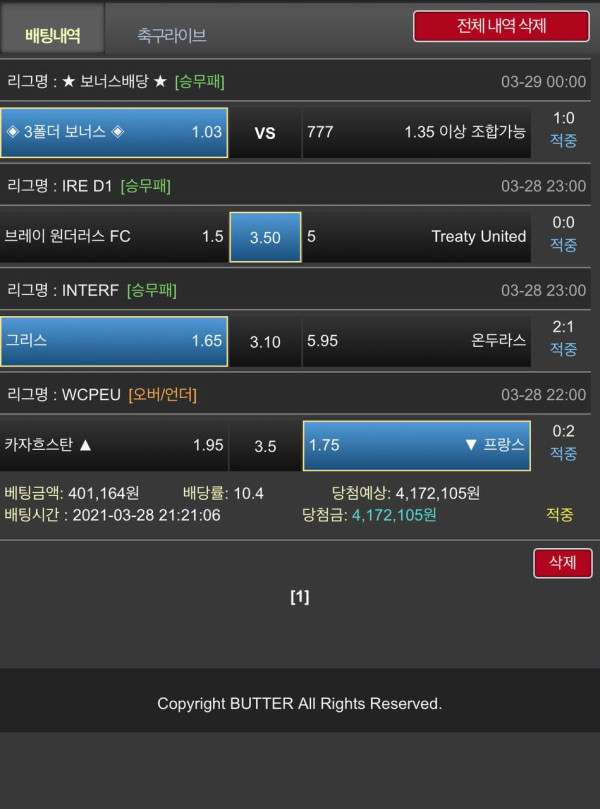The image size is (600, 809).
Task: Switch to the 축구라이브 tab
Action: (x=171, y=35)
